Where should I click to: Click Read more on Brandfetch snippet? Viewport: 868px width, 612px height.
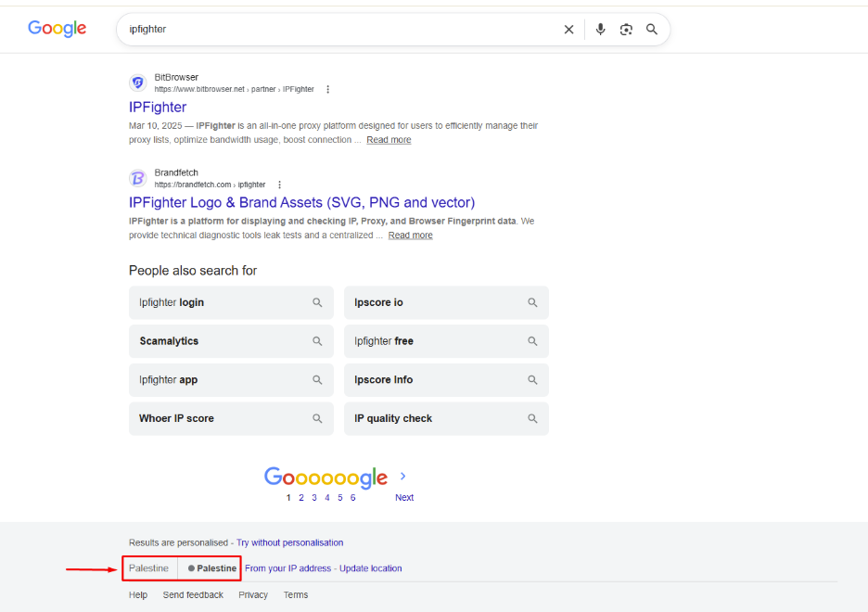(x=410, y=236)
